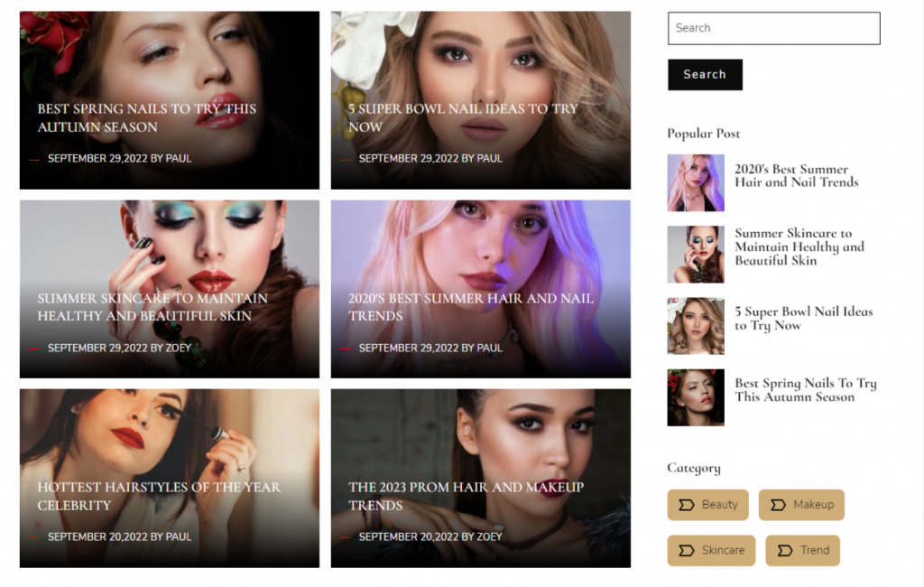This screenshot has width=924, height=587.
Task: Open "Best Spring Nails To Try This Autumn Season"
Action: (145, 117)
